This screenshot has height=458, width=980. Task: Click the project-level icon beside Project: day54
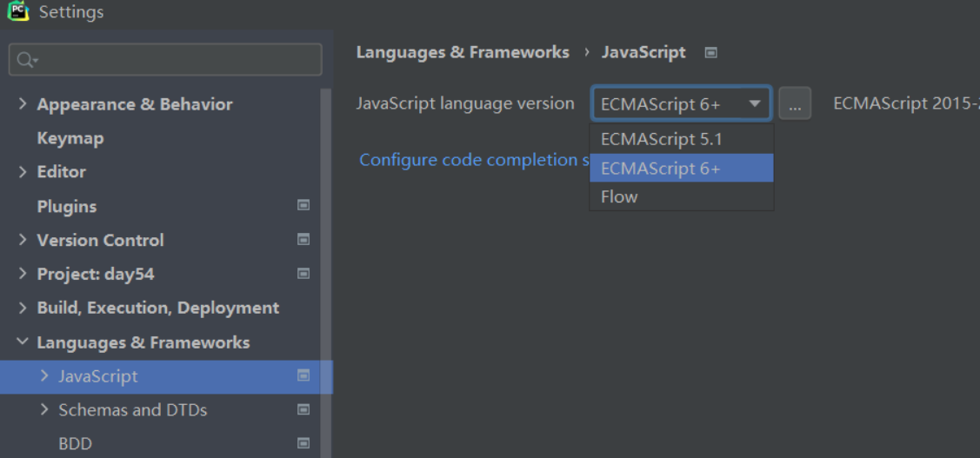pos(303,274)
